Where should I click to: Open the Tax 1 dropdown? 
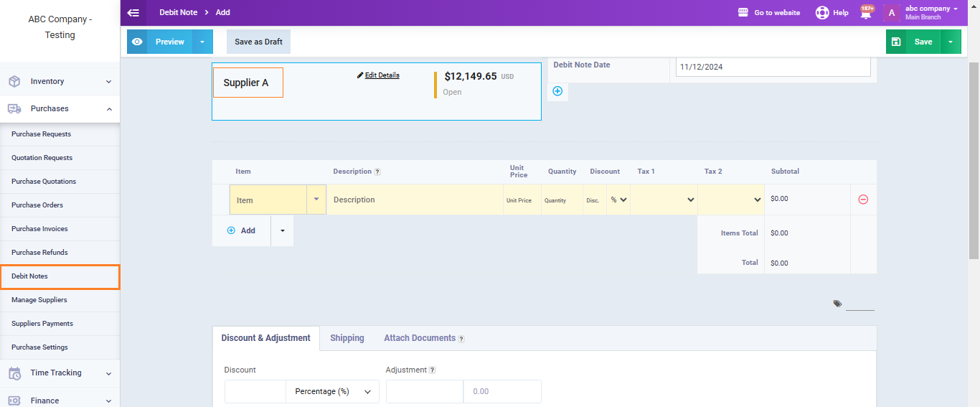pyautogui.click(x=664, y=200)
